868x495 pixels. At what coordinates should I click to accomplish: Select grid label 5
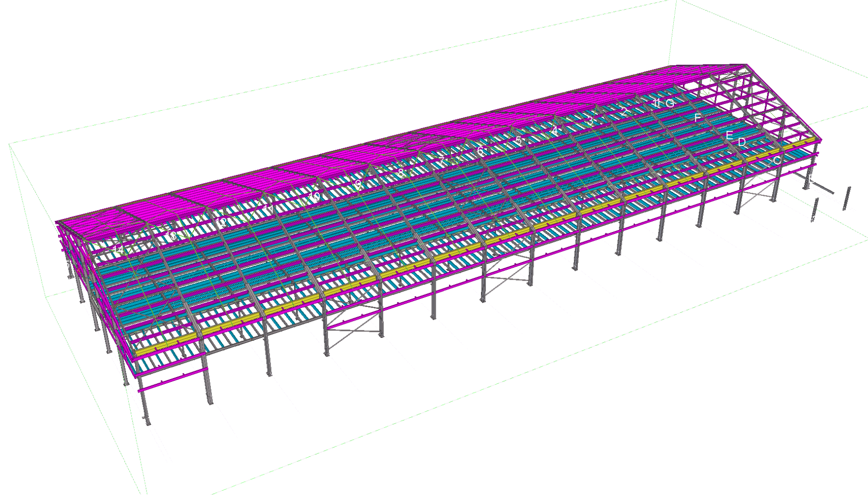point(518,141)
